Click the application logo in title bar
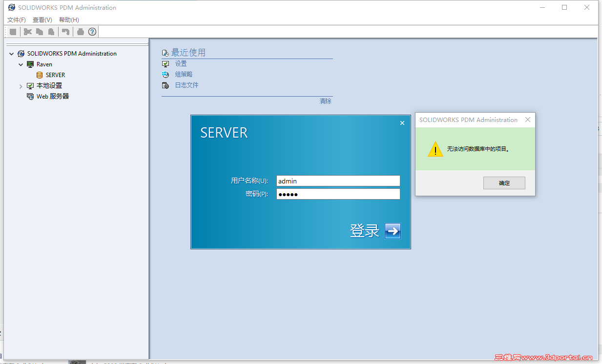The width and height of the screenshot is (602, 364). coord(12,7)
